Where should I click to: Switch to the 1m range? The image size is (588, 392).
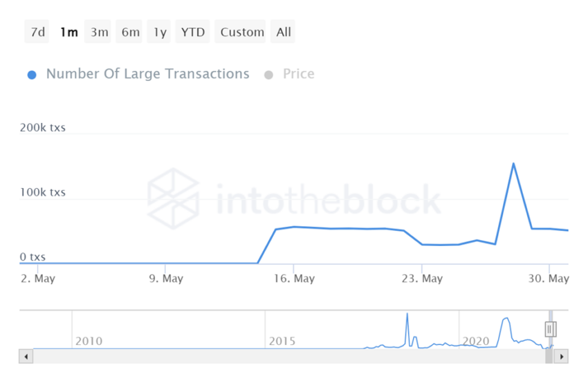click(x=68, y=32)
